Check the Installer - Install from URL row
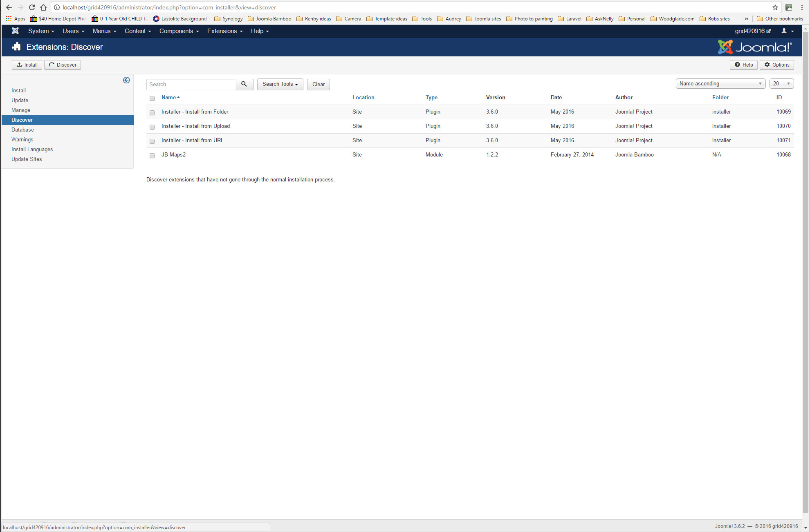810x532 pixels. (152, 141)
